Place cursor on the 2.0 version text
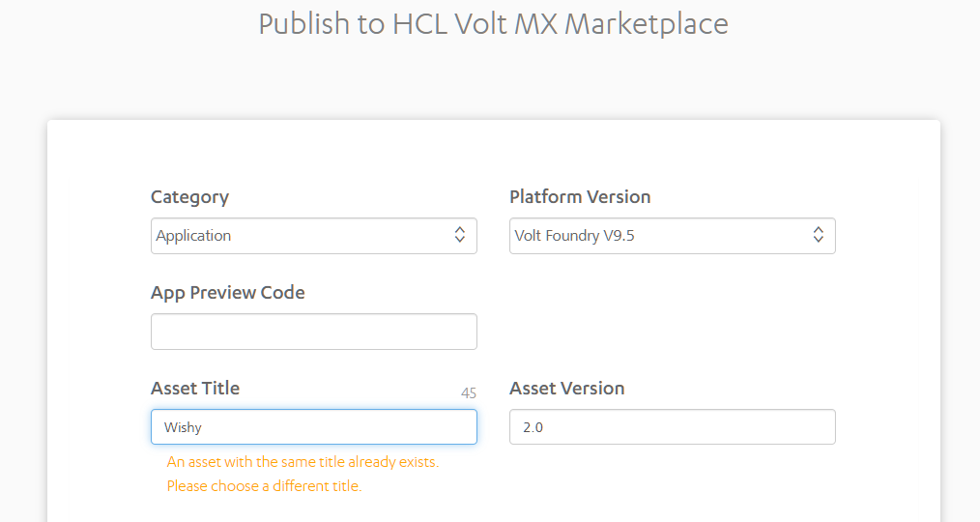 coord(533,427)
